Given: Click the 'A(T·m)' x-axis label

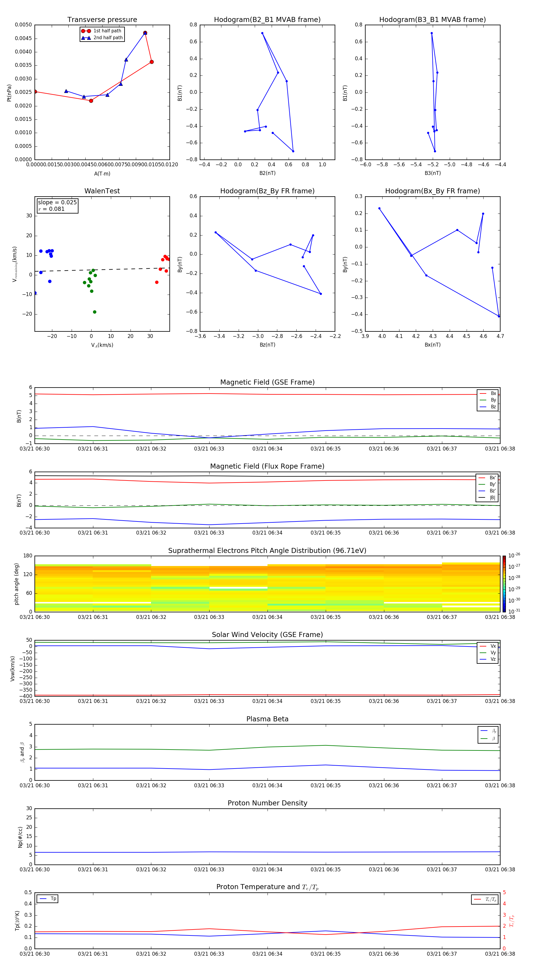Looking at the screenshot, I should (102, 173).
